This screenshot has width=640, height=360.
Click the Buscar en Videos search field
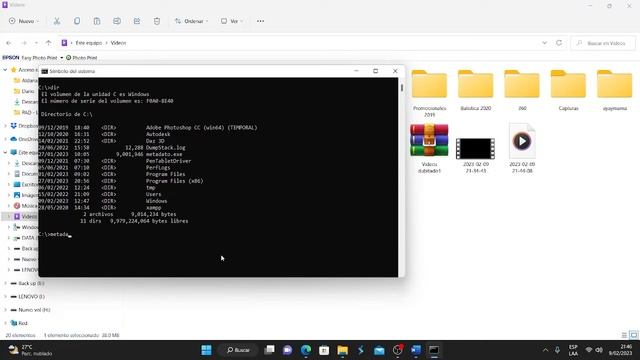coord(603,43)
